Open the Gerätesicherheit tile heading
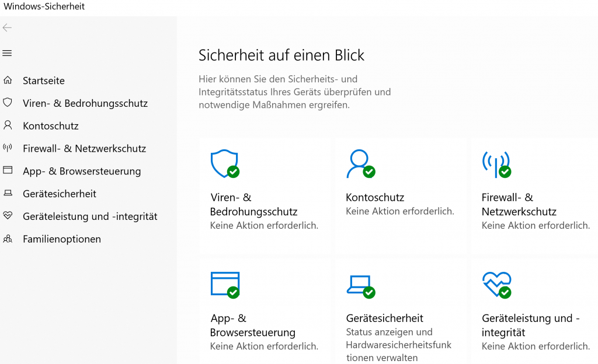The height and width of the screenshot is (364, 598). (385, 318)
